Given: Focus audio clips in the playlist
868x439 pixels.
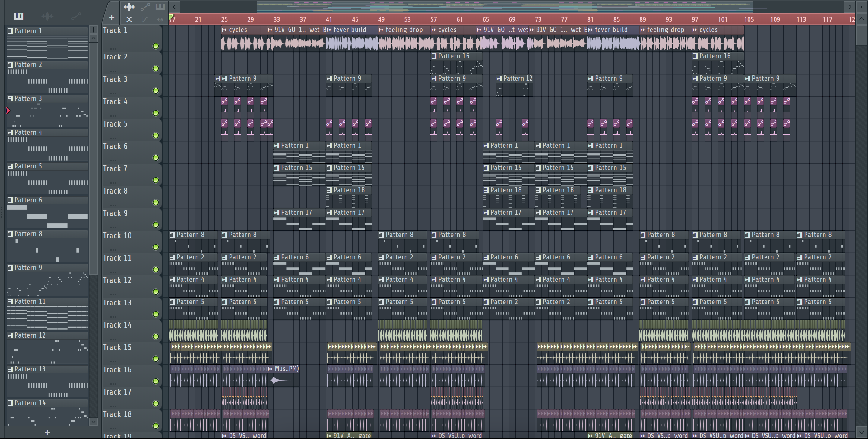Looking at the screenshot, I should coord(129,6).
